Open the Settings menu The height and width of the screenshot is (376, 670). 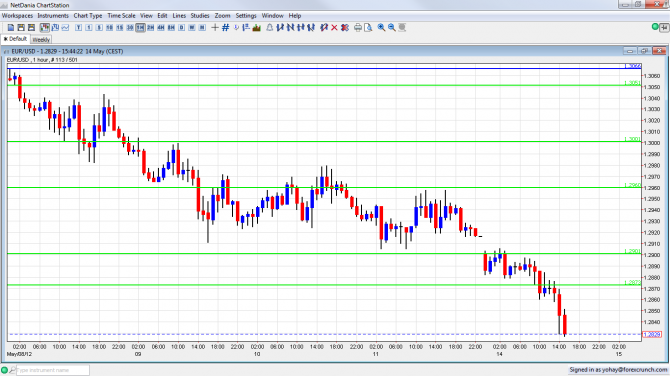coord(246,15)
